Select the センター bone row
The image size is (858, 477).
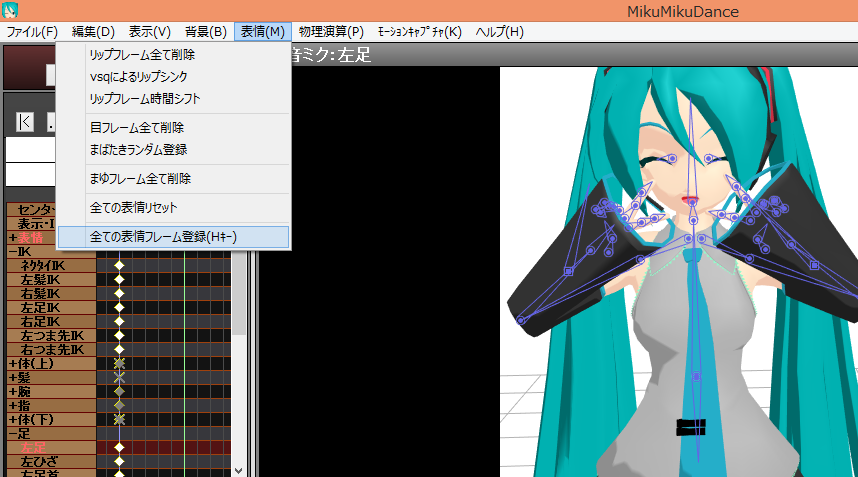[31, 210]
